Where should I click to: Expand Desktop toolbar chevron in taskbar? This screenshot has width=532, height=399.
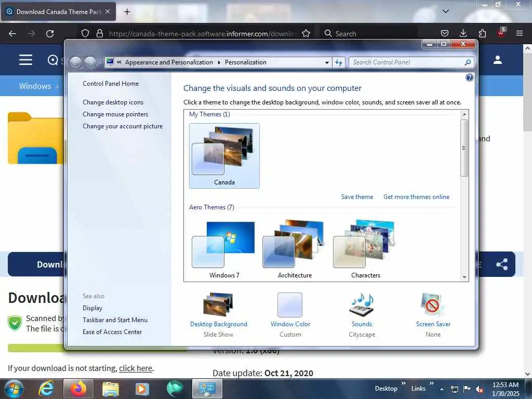click(x=403, y=383)
